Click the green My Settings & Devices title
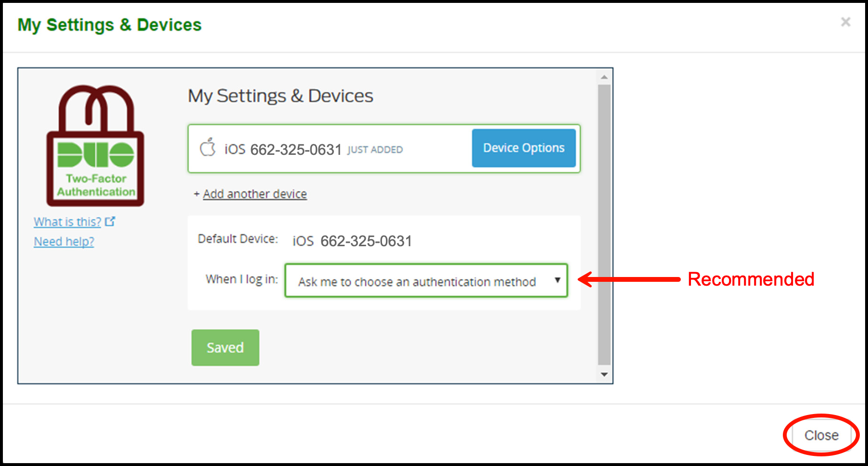This screenshot has height=466, width=868. [110, 25]
